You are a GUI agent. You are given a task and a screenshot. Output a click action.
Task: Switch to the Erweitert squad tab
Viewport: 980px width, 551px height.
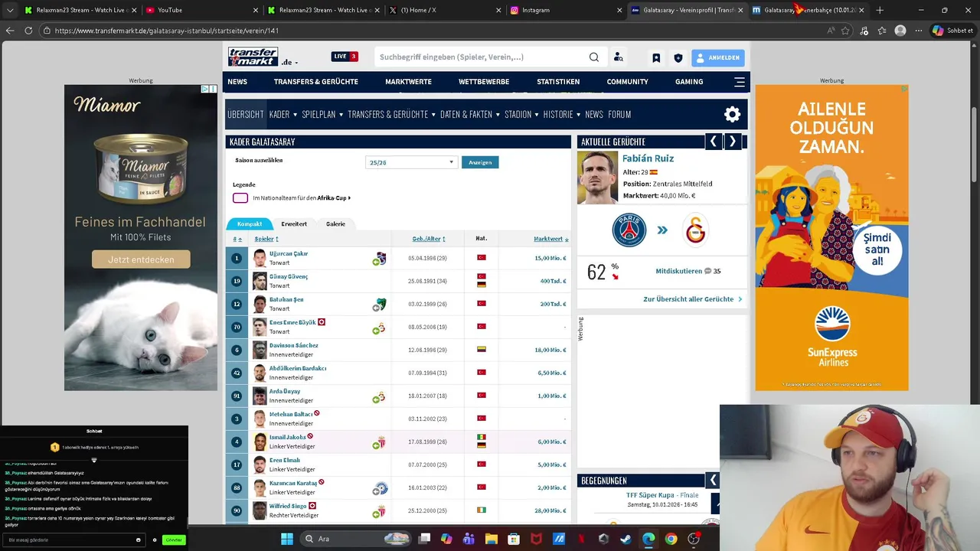point(294,224)
